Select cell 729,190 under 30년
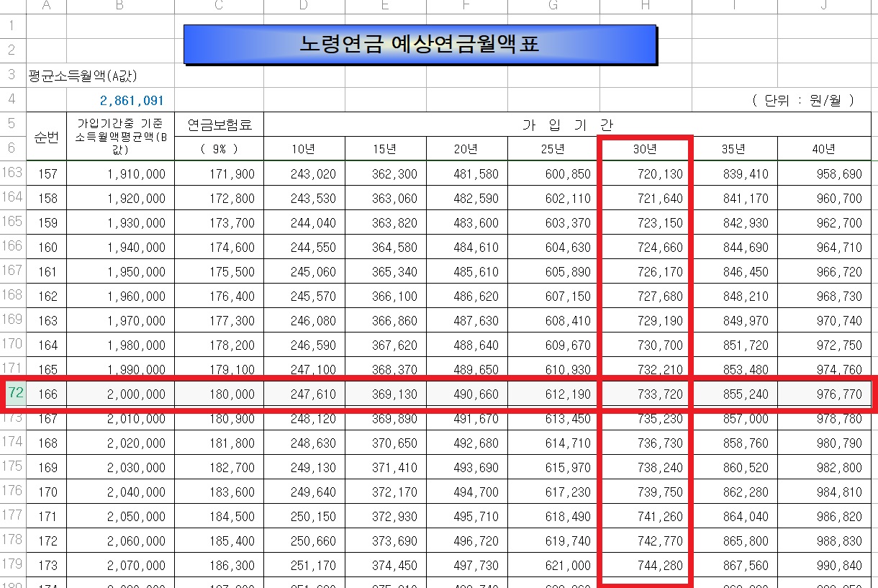The image size is (878, 588). [x=645, y=320]
